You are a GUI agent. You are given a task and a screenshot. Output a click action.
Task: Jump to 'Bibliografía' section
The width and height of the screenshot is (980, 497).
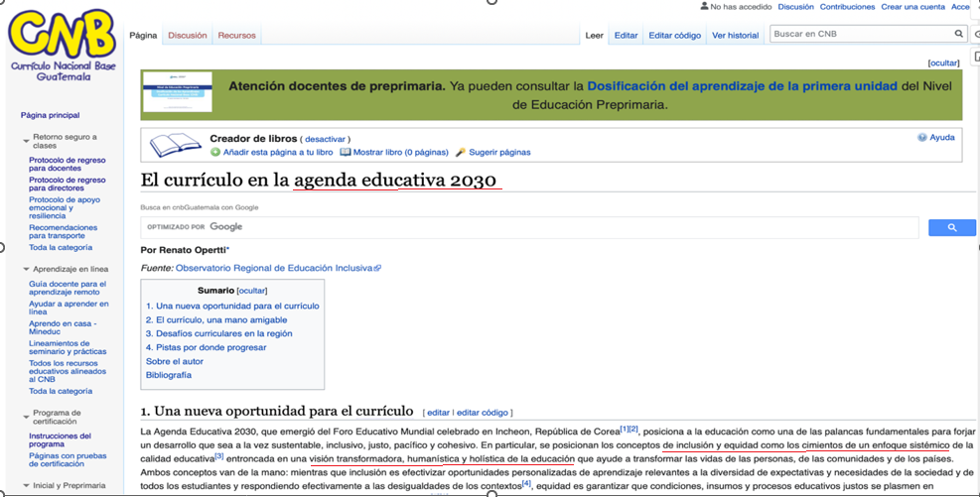168,375
